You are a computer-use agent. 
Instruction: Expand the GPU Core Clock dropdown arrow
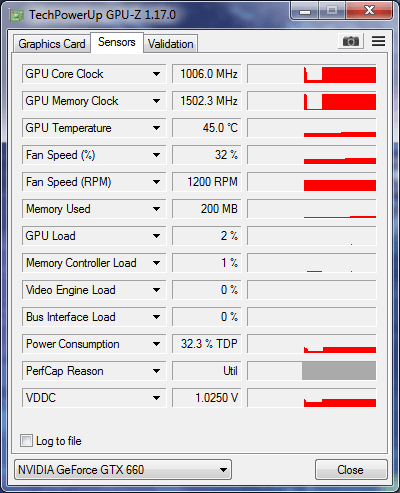(156, 74)
